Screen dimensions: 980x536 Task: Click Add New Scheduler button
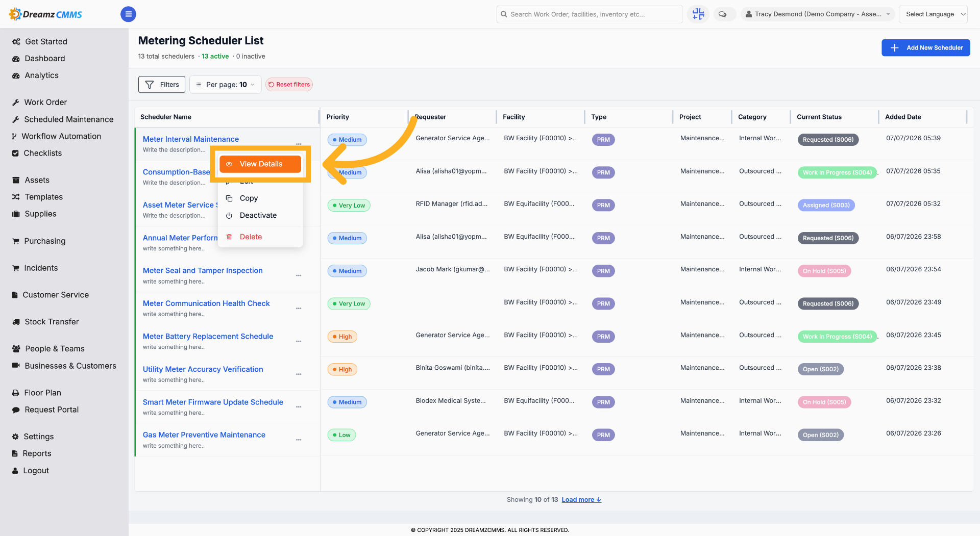click(926, 48)
